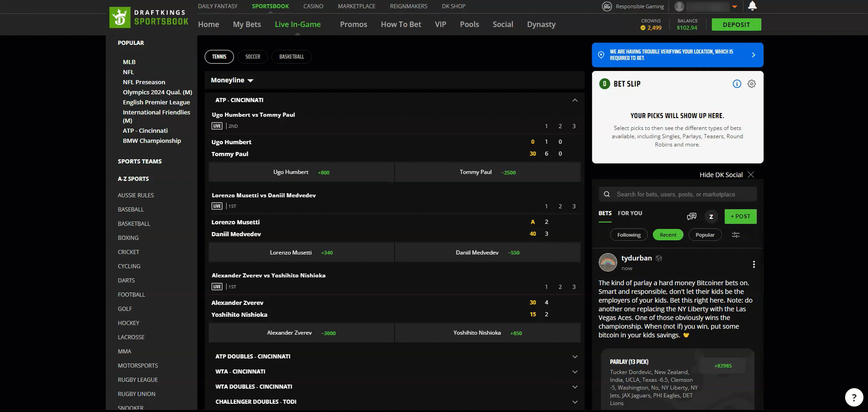Collapse the ATP - Cincinnati section

575,100
